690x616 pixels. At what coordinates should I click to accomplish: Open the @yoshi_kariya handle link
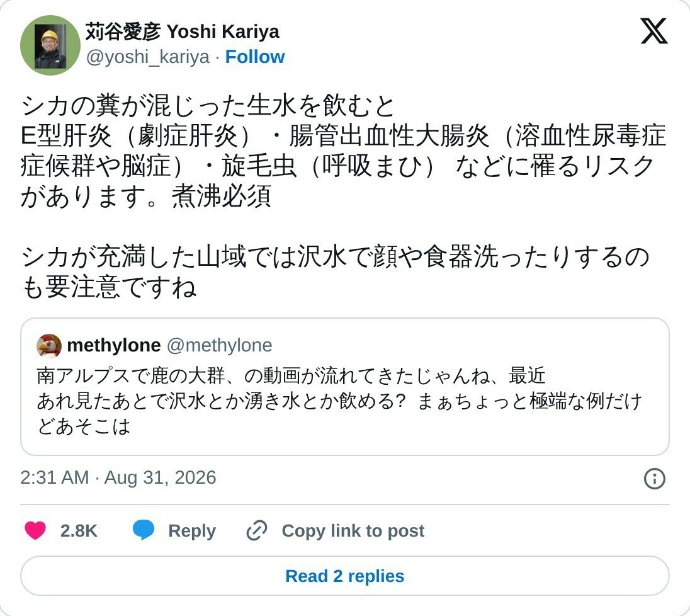click(148, 57)
